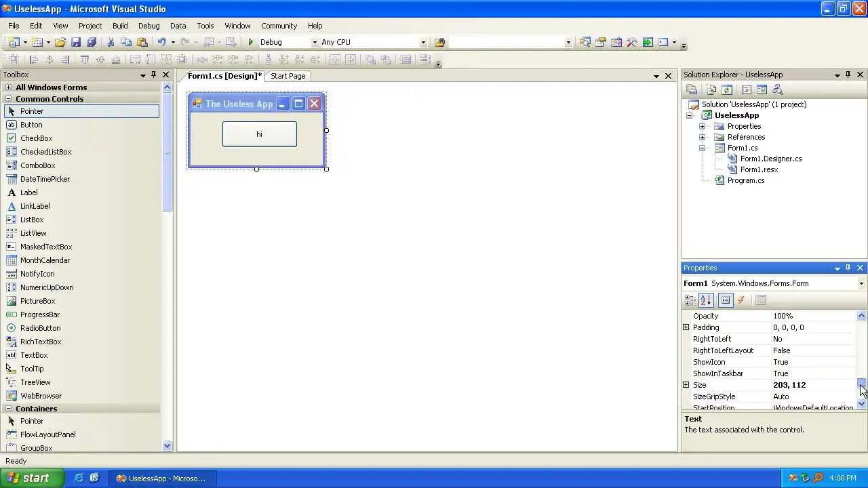Click the Opacity value 100%
The height and width of the screenshot is (488, 868).
813,316
